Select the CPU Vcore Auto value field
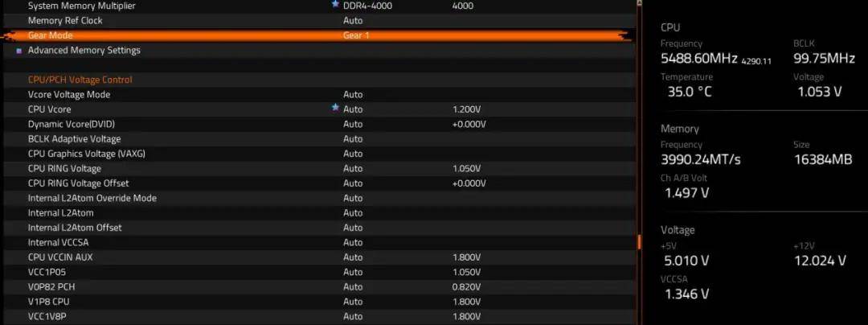The width and height of the screenshot is (868, 325). pos(353,109)
